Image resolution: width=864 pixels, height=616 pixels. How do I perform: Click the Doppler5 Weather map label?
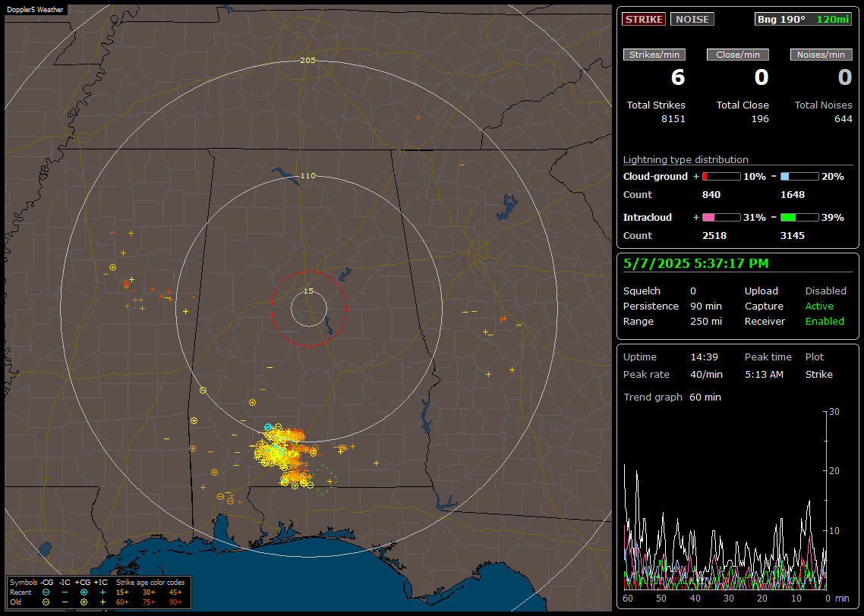35,10
